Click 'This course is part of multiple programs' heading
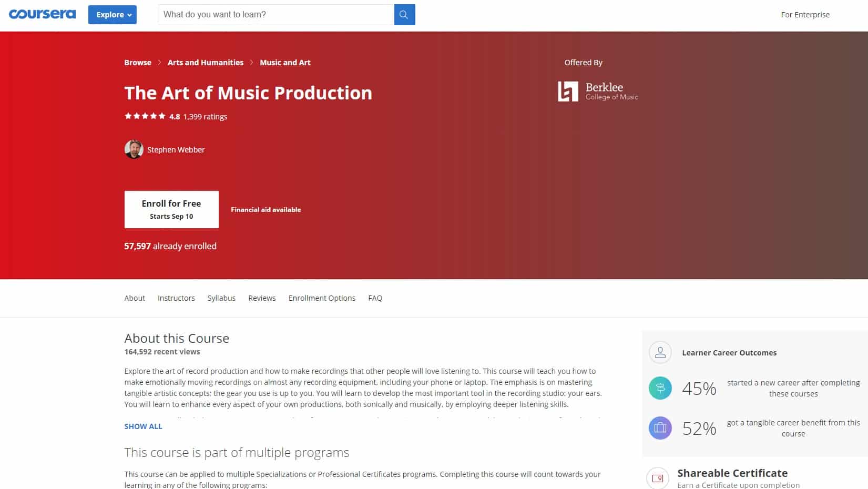Screen dimensions: 868x489 pos(237,453)
